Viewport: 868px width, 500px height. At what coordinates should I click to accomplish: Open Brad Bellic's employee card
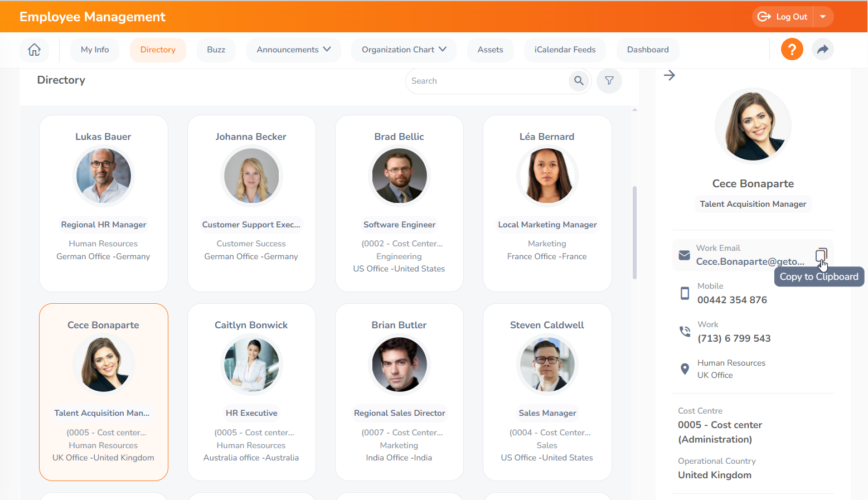399,203
